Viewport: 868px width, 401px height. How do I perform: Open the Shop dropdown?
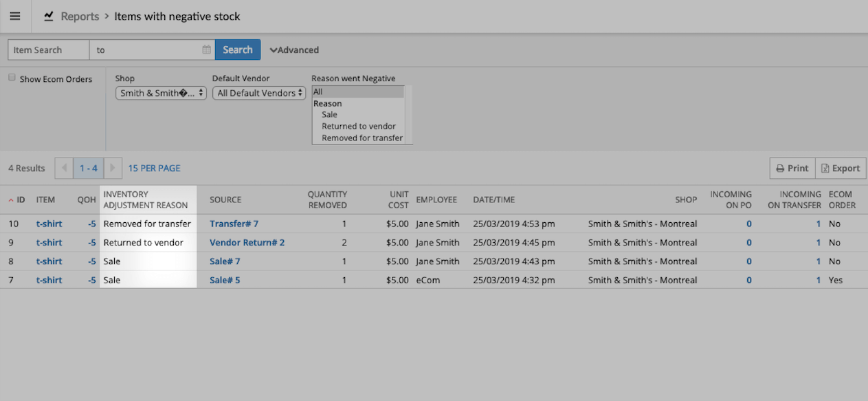pos(161,93)
